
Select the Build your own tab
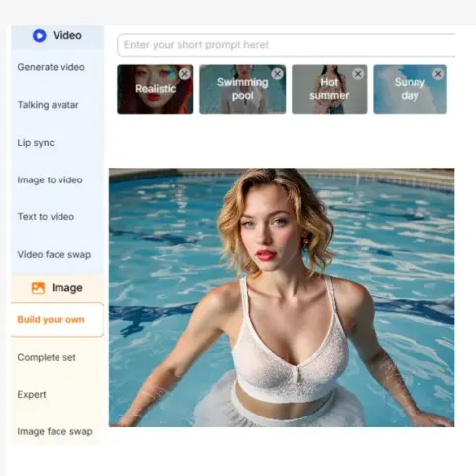[x=58, y=319]
